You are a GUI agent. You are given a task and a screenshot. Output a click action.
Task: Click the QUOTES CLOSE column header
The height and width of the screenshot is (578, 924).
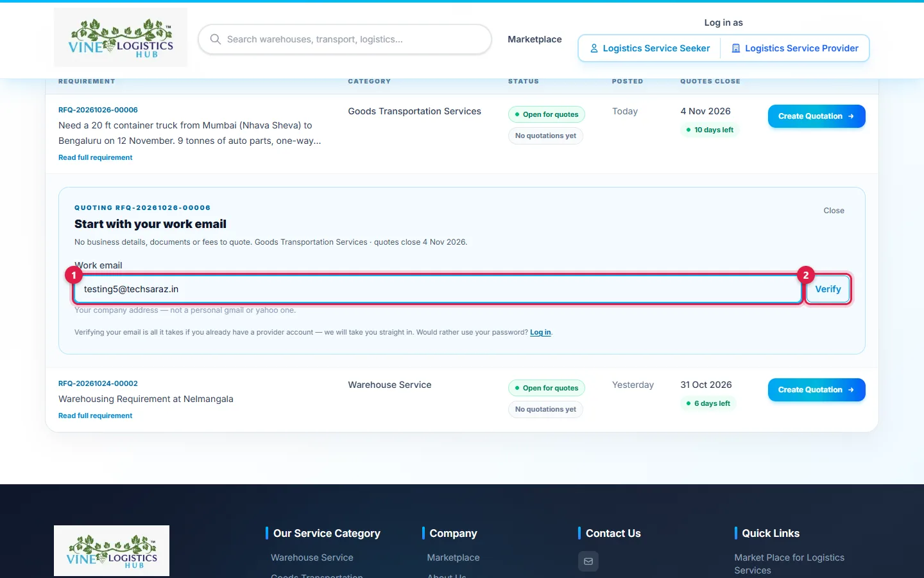tap(710, 82)
